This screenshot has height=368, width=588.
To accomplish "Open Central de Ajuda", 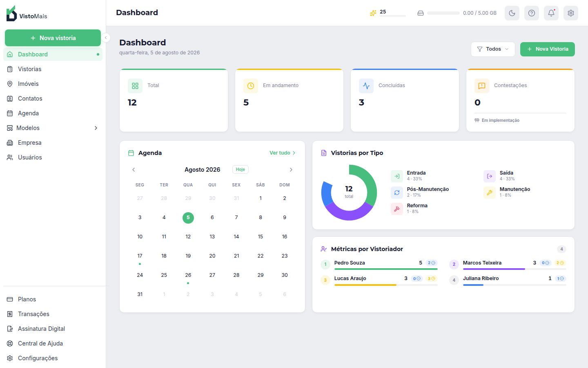I will [53, 343].
